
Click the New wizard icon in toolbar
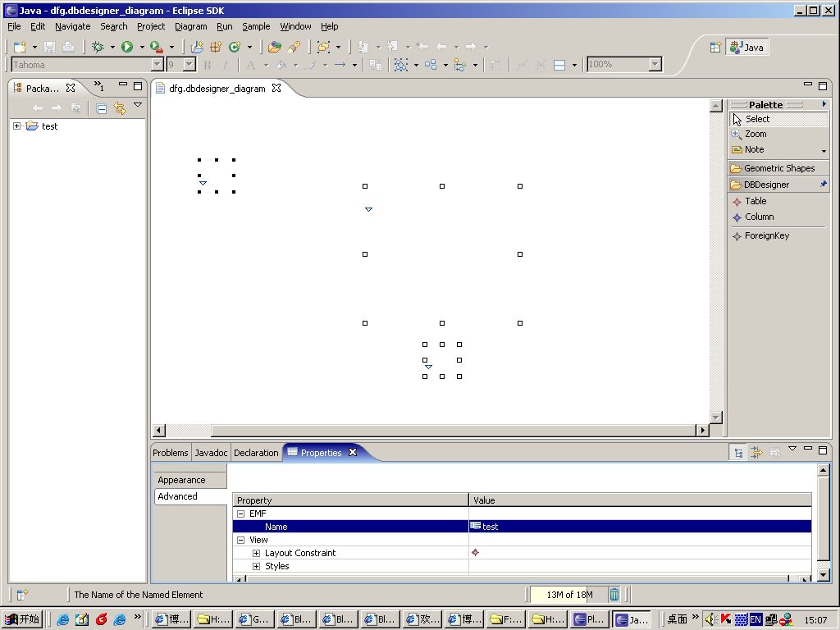click(x=20, y=47)
